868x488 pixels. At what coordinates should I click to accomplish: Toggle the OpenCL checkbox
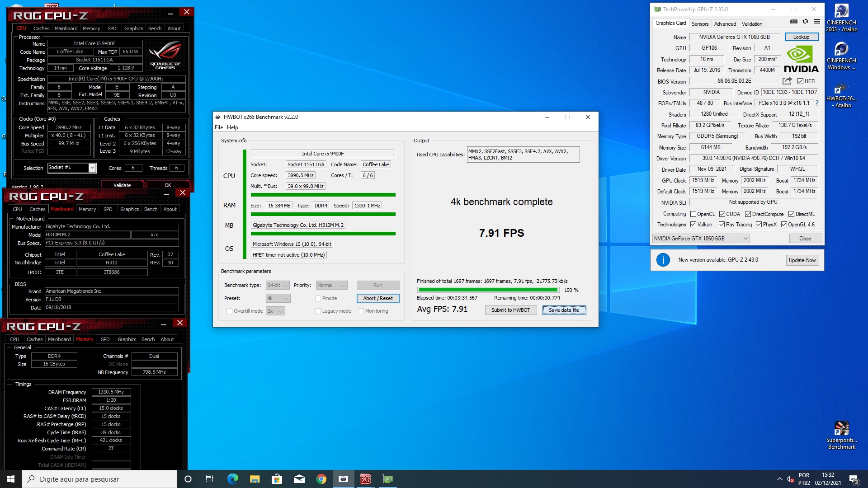(693, 214)
